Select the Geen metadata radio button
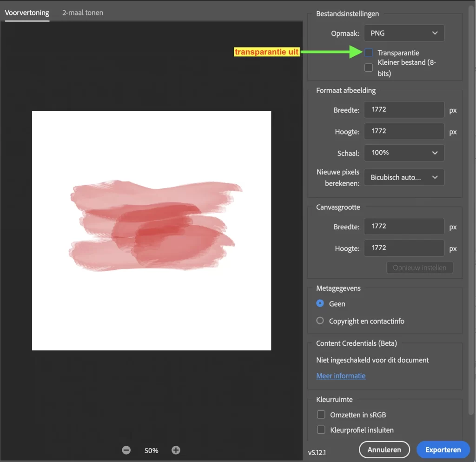This screenshot has width=476, height=462. tap(320, 303)
